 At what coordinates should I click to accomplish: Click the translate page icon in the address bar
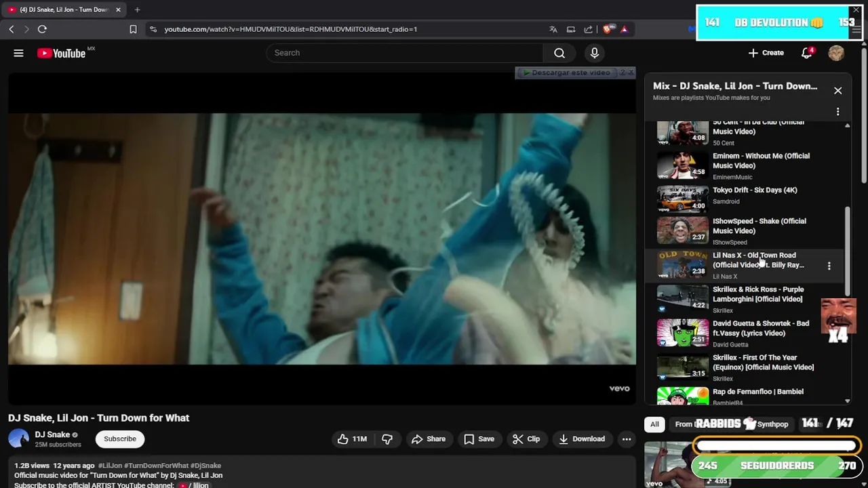click(x=553, y=29)
